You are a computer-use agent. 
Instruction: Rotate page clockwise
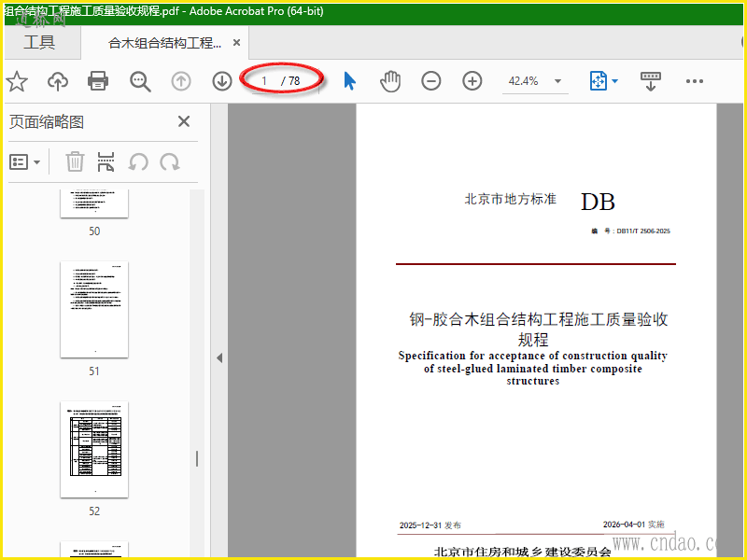tap(170, 162)
